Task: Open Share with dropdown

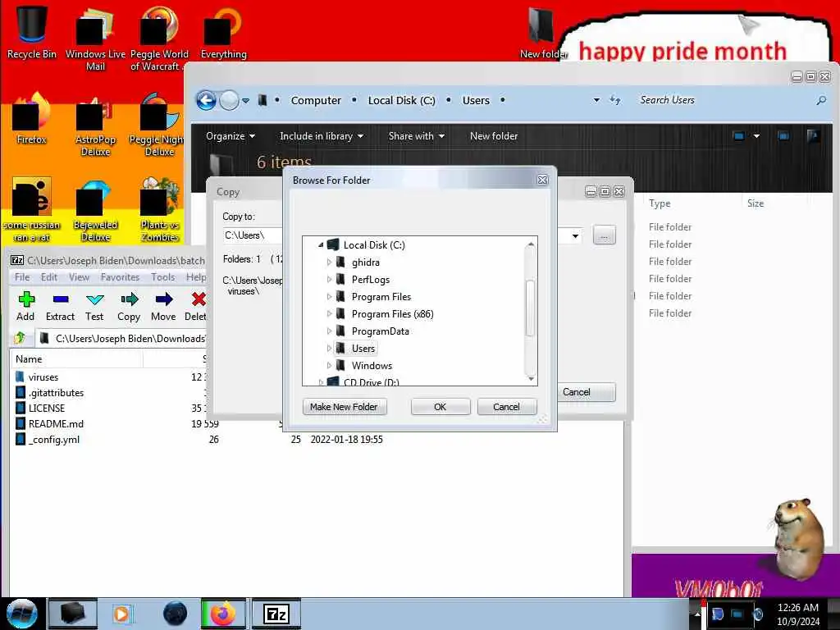Action: click(x=416, y=136)
